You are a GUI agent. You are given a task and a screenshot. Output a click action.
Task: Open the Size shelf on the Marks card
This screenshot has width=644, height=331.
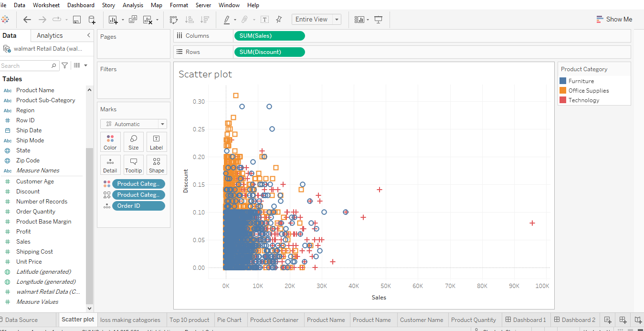pos(133,142)
